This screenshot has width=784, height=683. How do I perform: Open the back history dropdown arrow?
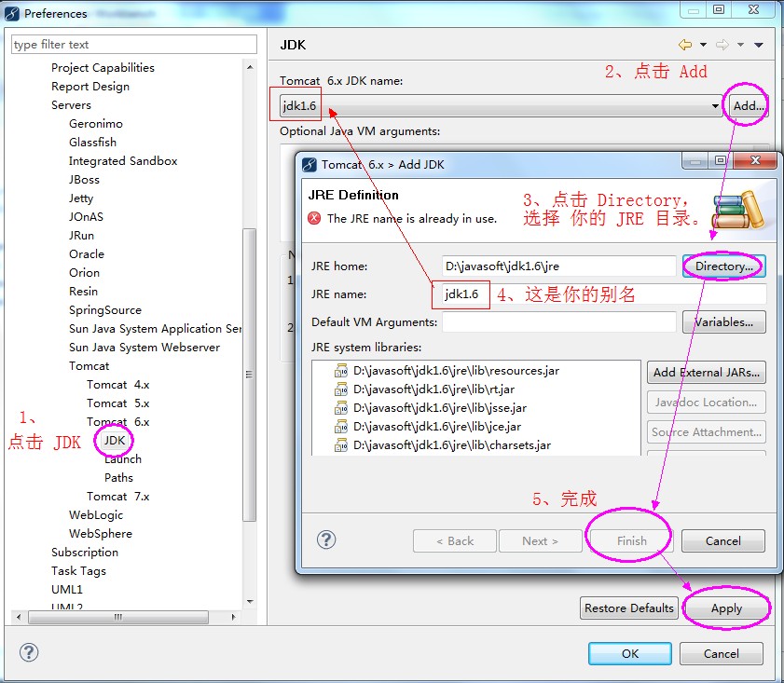tap(703, 45)
